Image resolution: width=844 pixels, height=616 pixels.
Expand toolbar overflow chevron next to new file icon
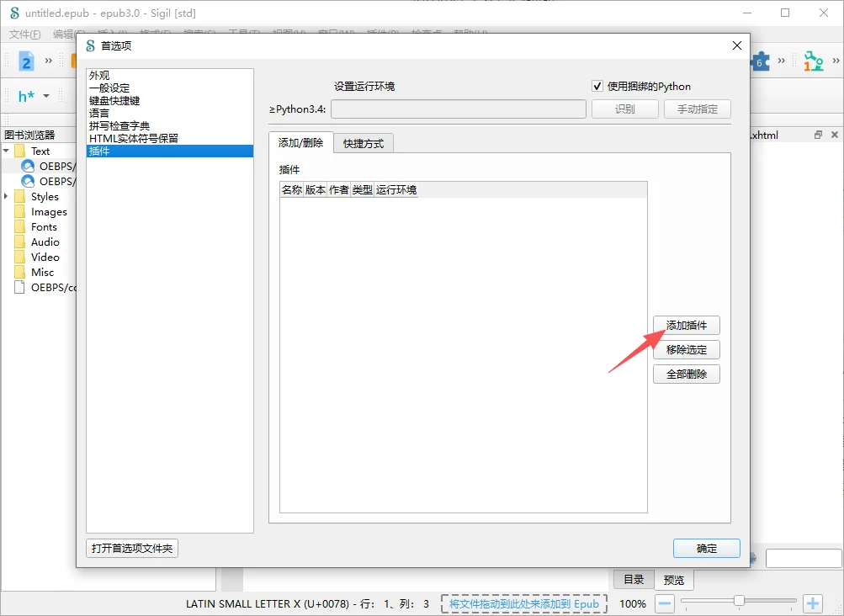(x=49, y=61)
